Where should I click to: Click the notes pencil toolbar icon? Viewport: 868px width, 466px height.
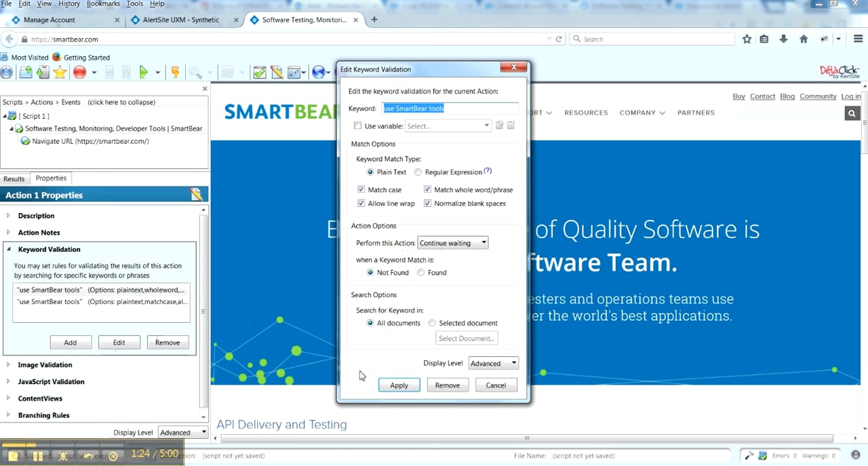pyautogui.click(x=277, y=72)
